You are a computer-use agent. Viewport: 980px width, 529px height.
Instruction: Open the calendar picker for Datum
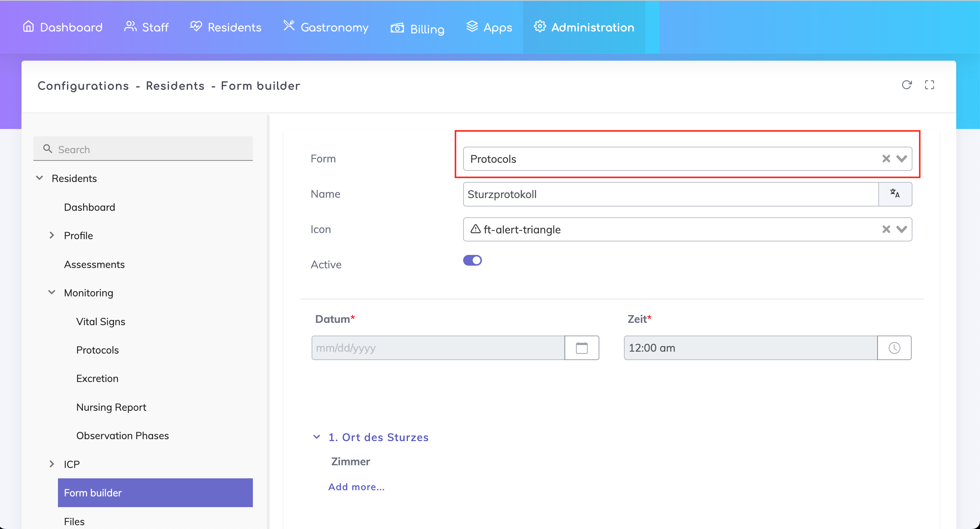click(x=582, y=348)
